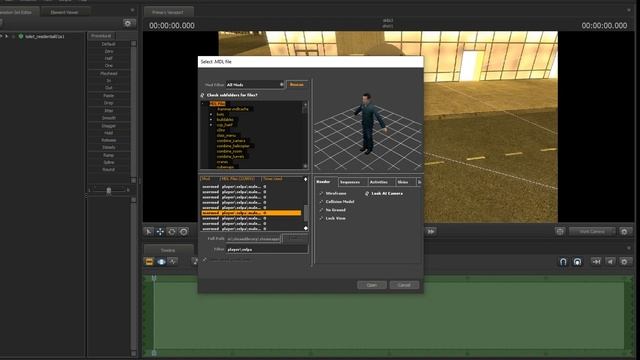The width and height of the screenshot is (640, 360).
Task: Open Animation Set Editor gear settings
Action: click(128, 23)
